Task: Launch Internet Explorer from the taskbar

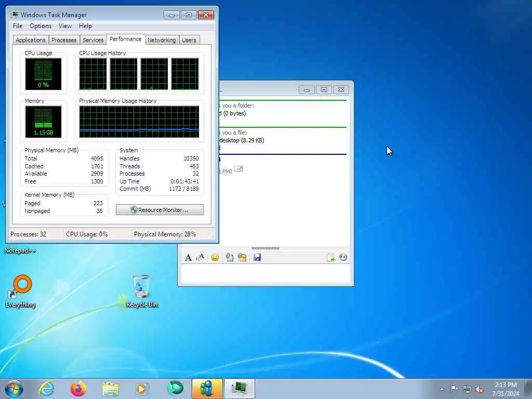Action: click(46, 389)
